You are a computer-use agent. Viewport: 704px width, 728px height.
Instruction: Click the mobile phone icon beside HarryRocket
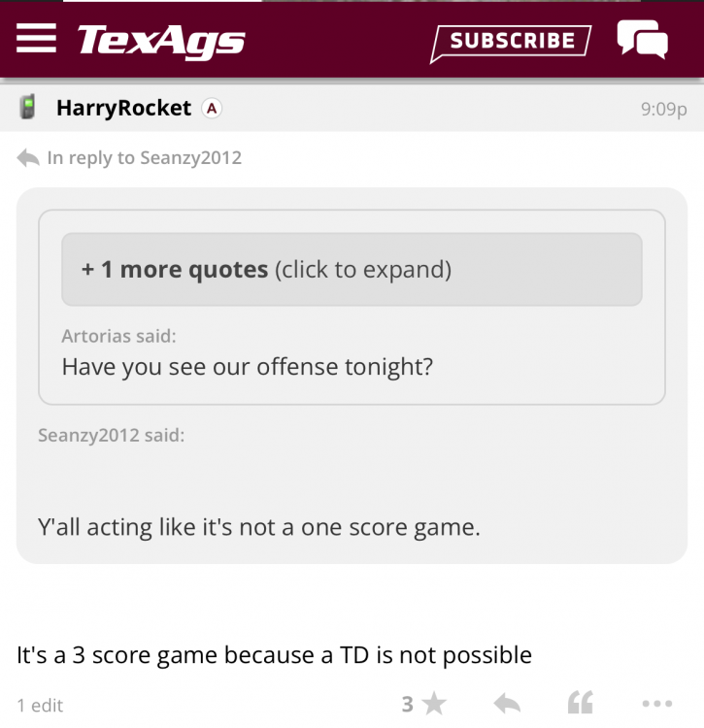[28, 108]
